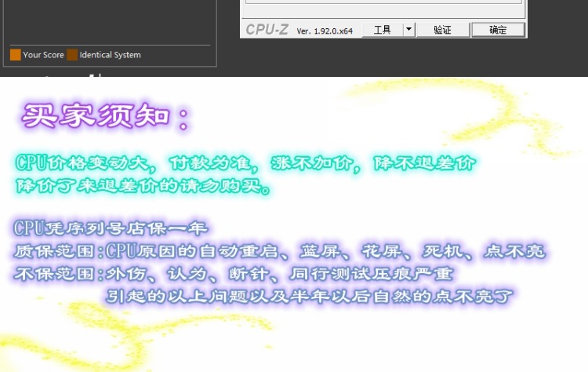Click the CPU-Z logo text
Image resolution: width=588 pixels, height=372 pixels.
(267, 30)
